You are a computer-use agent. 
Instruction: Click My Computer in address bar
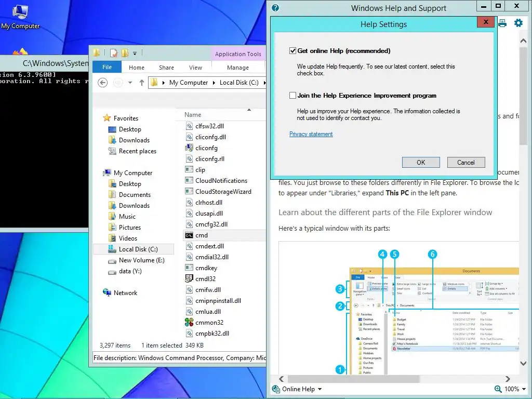[188, 83]
